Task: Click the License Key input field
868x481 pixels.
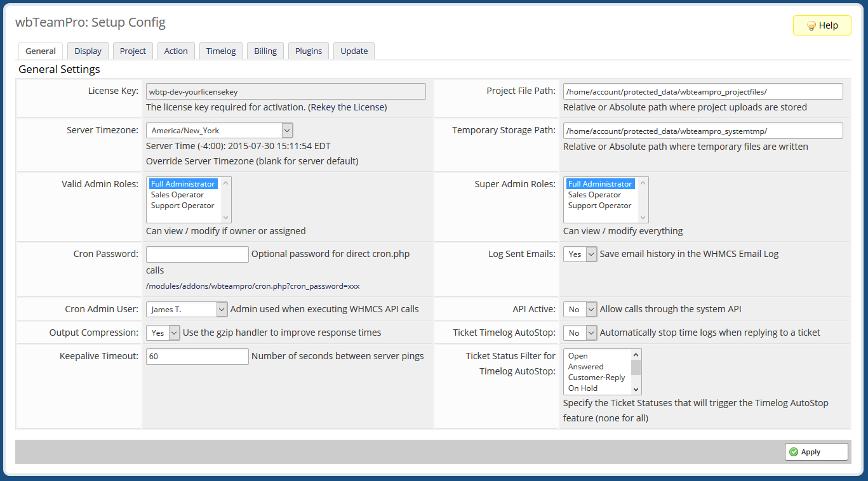Action: coord(286,91)
